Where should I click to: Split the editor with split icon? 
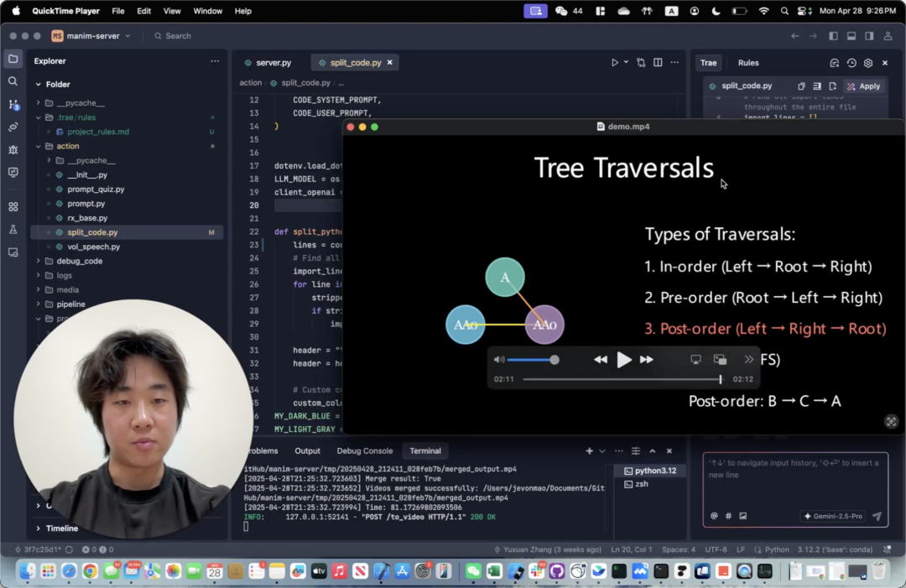(x=658, y=62)
